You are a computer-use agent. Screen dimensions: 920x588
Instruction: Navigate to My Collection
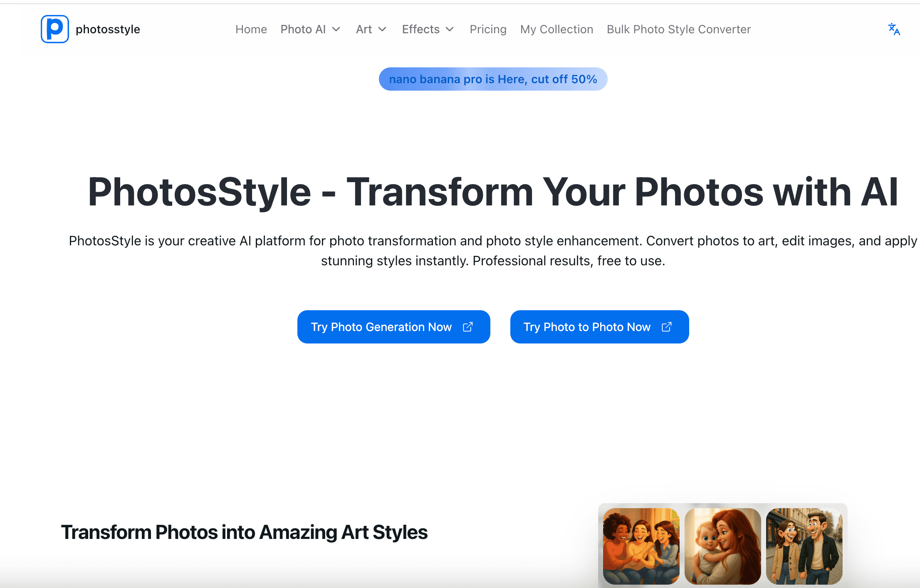(x=556, y=29)
